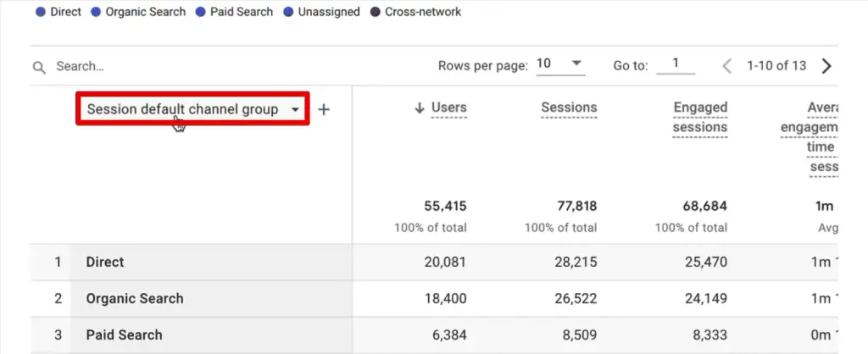This screenshot has width=868, height=354.
Task: Click the search magnifier icon
Action: coord(38,67)
